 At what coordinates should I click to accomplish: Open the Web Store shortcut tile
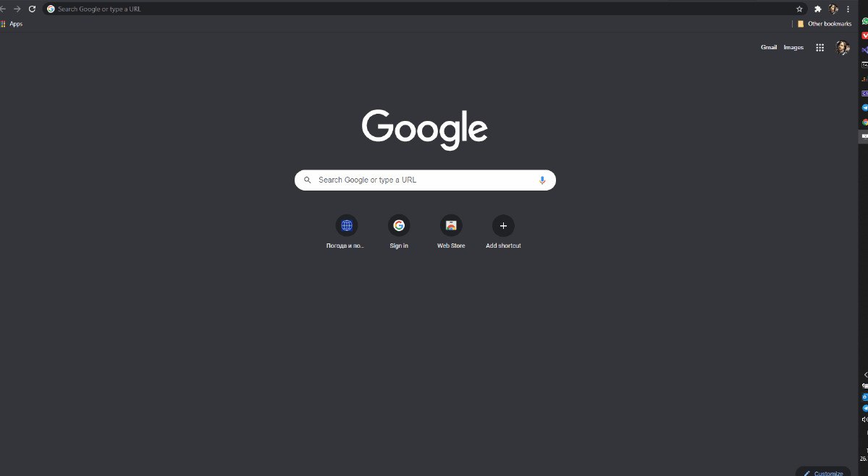click(451, 232)
